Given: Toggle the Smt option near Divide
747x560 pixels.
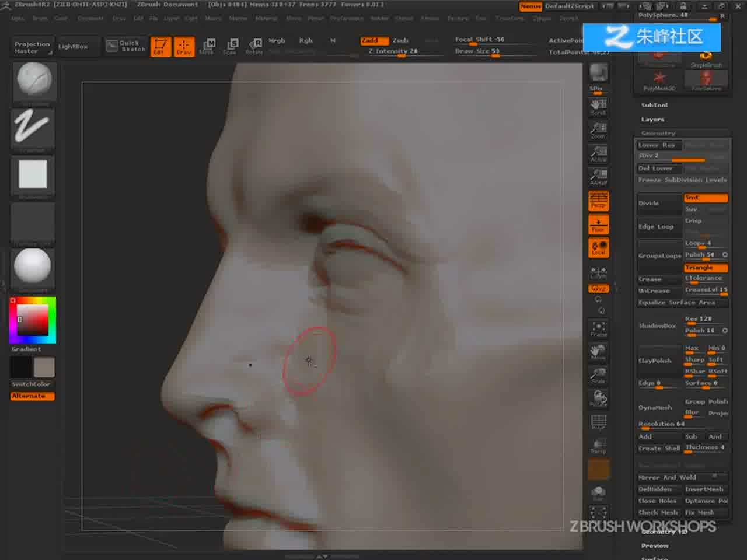Looking at the screenshot, I should click(706, 198).
